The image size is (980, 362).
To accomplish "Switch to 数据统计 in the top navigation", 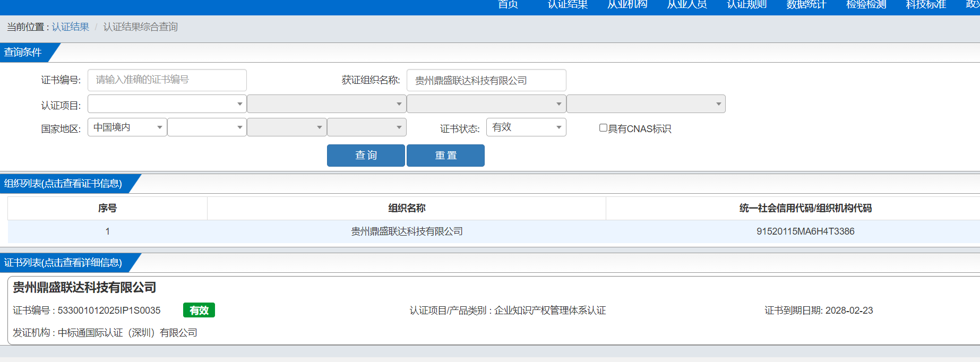I will 806,5.
